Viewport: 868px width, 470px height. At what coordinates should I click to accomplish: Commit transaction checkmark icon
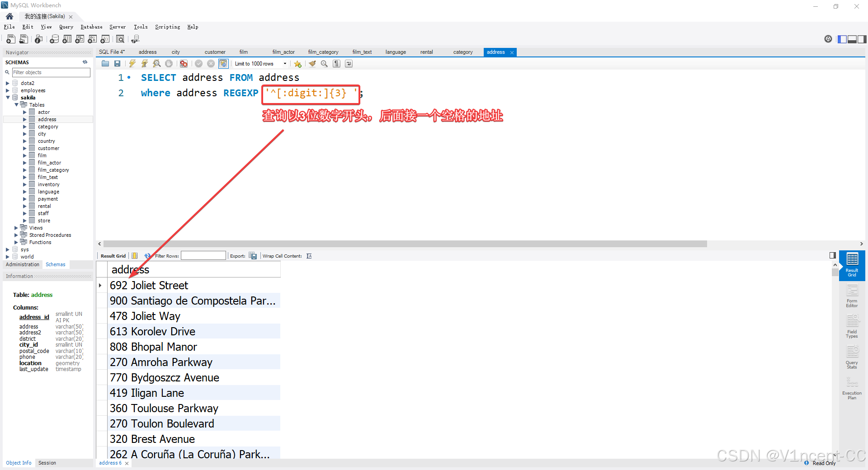(x=198, y=64)
